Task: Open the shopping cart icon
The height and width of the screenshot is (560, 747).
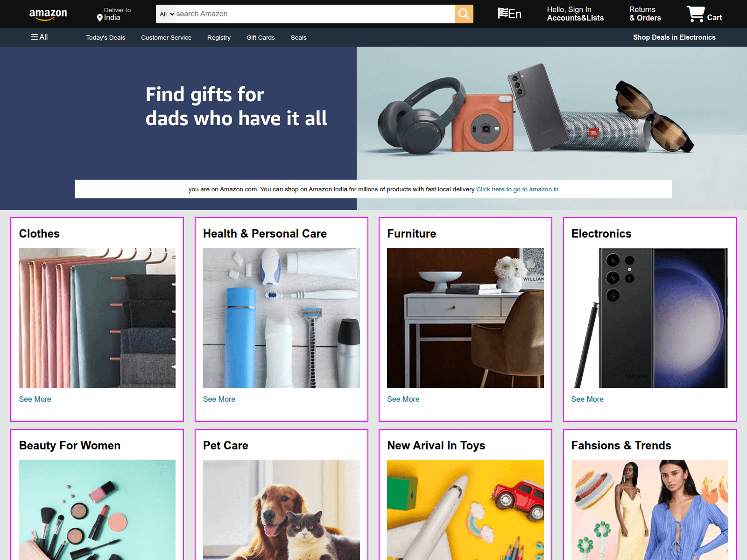Action: point(696,14)
